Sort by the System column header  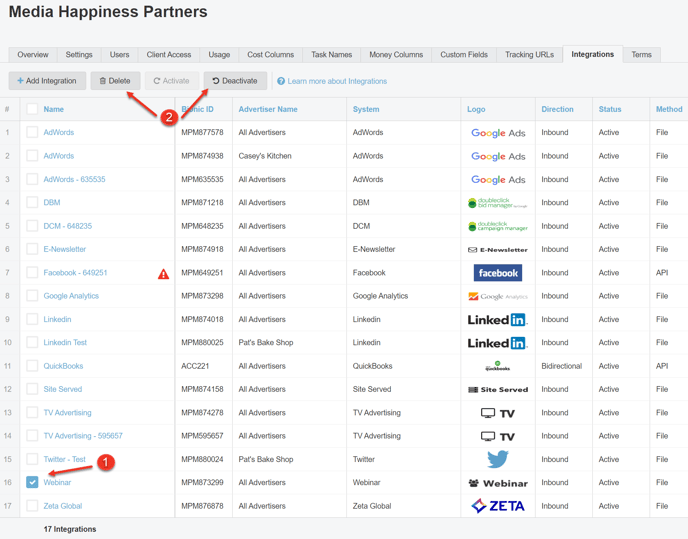[366, 109]
